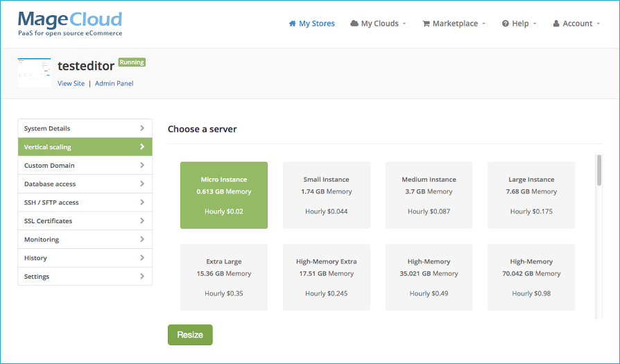Click the user icon beside Account
Screen dimensions: 620x364
(x=556, y=24)
